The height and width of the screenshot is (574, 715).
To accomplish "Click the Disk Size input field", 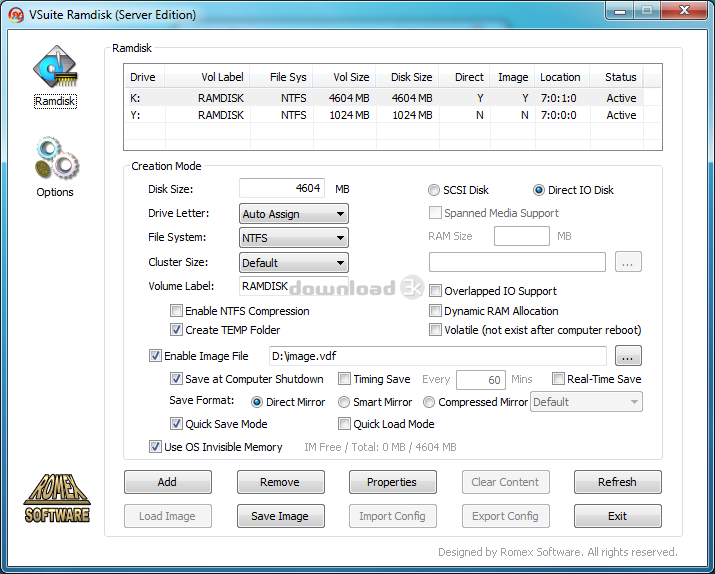I will click(x=283, y=189).
